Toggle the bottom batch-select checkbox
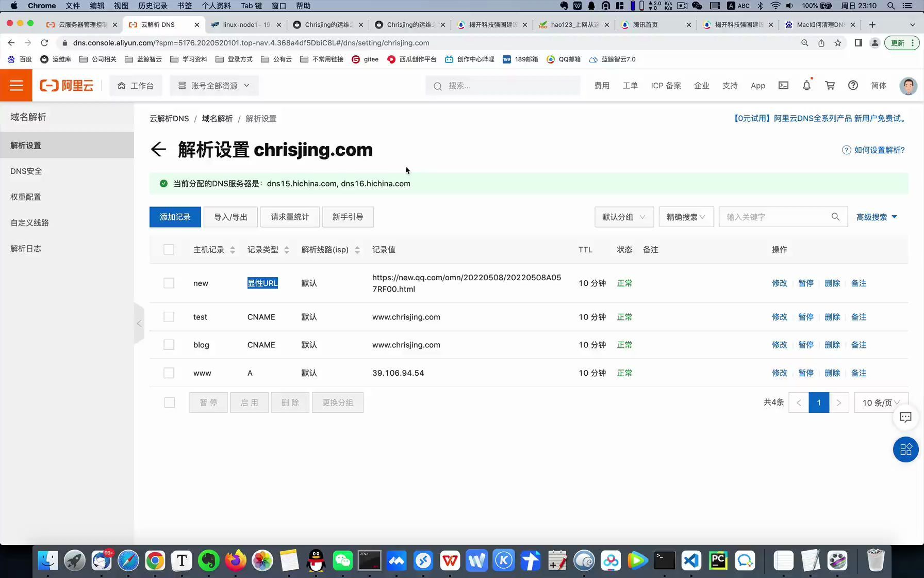This screenshot has height=578, width=924. (169, 403)
